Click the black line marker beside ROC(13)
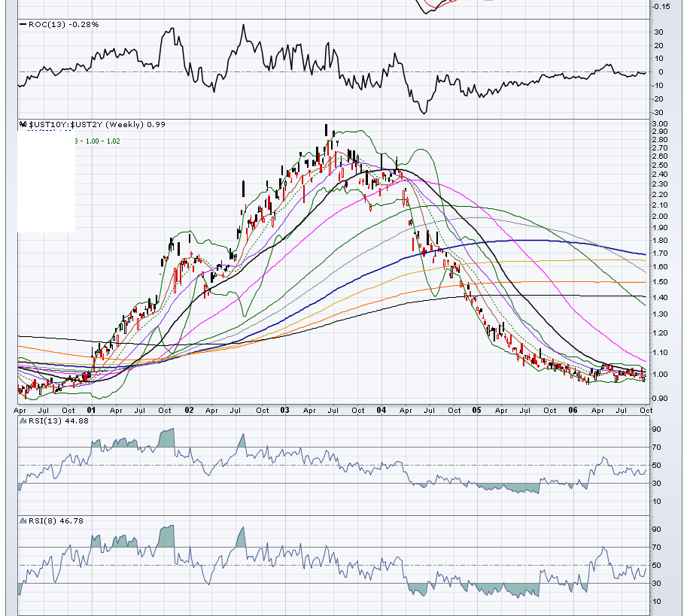Screen dimensions: 696x616 [23, 24]
